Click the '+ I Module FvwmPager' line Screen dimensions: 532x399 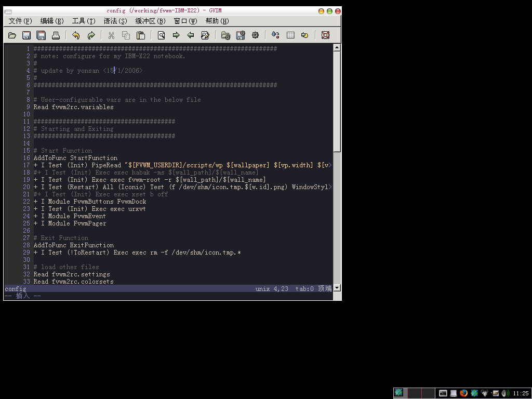point(70,223)
